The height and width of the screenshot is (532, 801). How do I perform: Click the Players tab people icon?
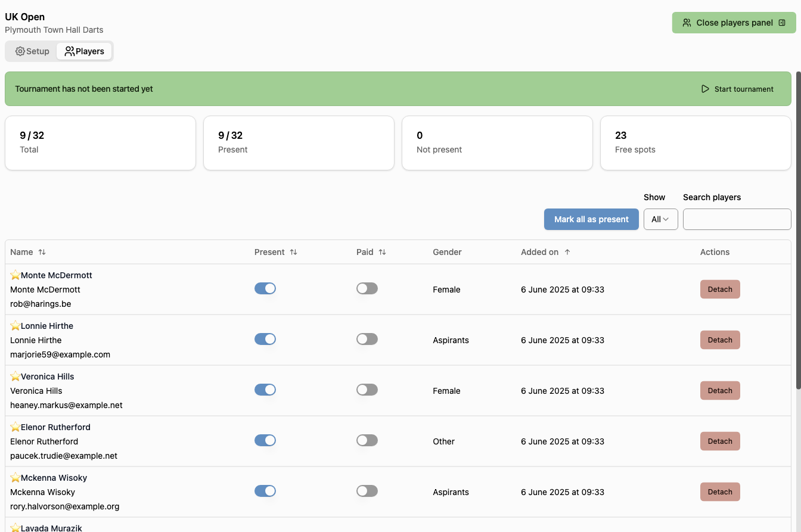[x=70, y=51]
